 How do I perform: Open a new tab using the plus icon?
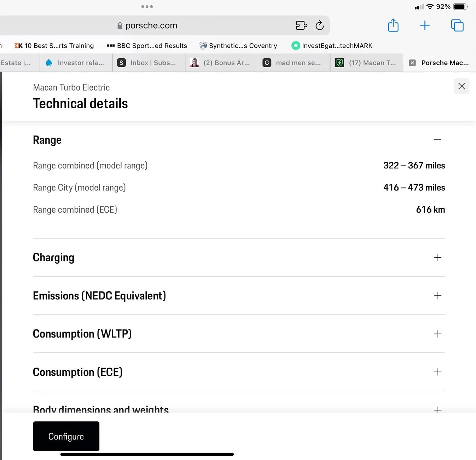424,25
